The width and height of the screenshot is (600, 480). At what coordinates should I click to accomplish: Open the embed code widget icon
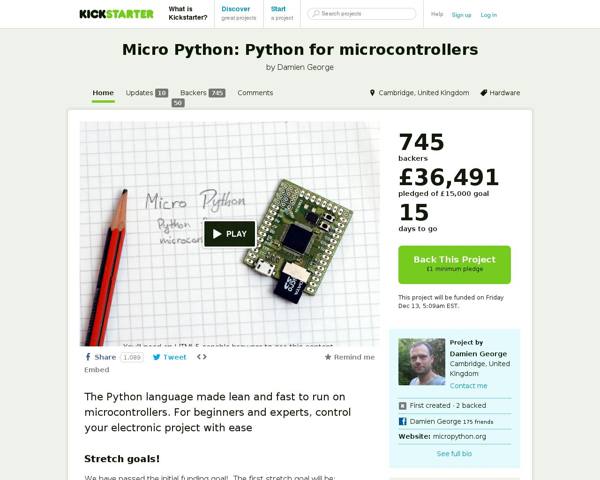tap(201, 357)
